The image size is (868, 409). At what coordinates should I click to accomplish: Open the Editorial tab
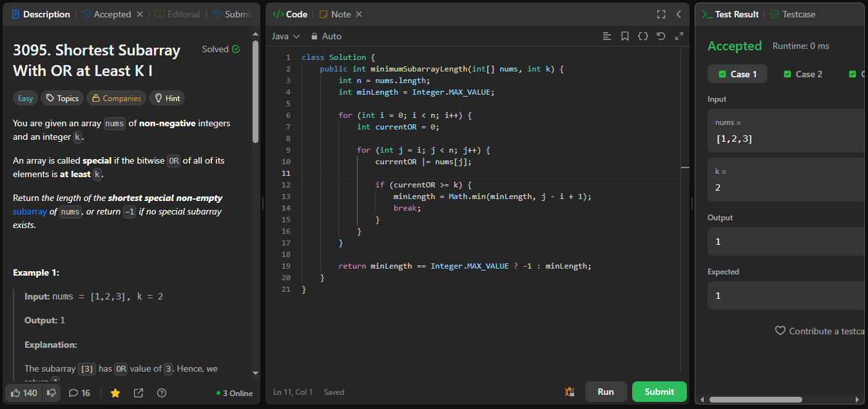click(x=177, y=14)
